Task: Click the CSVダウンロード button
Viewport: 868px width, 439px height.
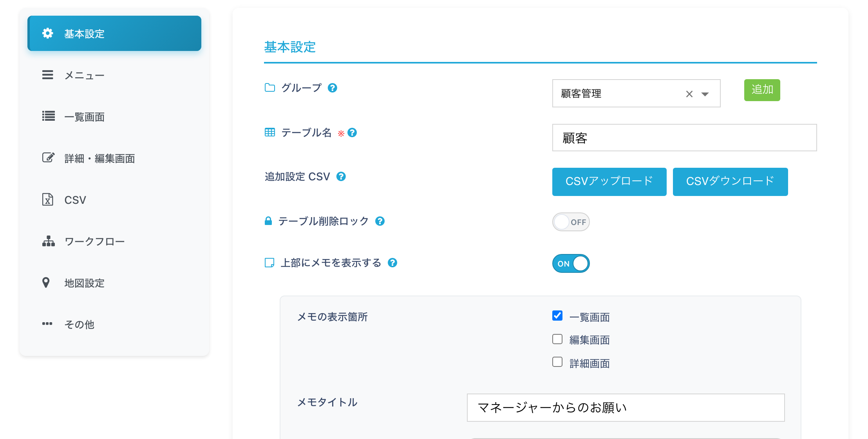Action: click(x=730, y=181)
